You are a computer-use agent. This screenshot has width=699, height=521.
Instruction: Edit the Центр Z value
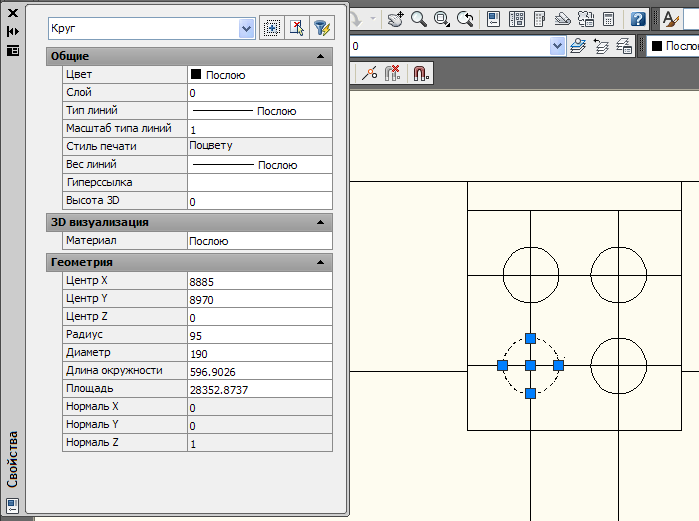260,318
